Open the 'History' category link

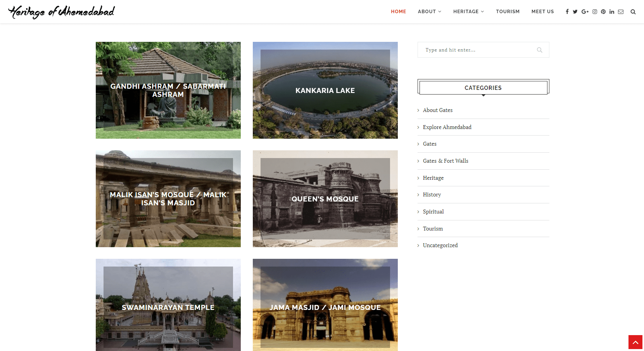pyautogui.click(x=432, y=194)
